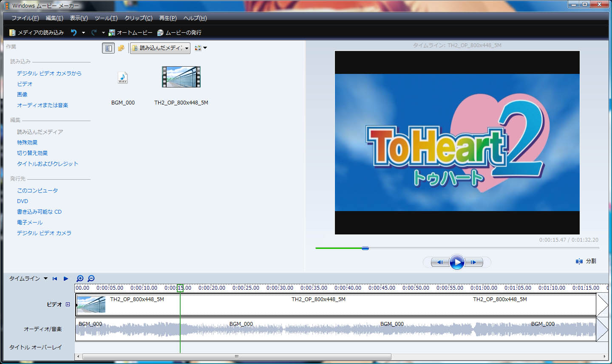
Task: Open the 読み込んだメディア location dropdown
Action: pos(160,48)
